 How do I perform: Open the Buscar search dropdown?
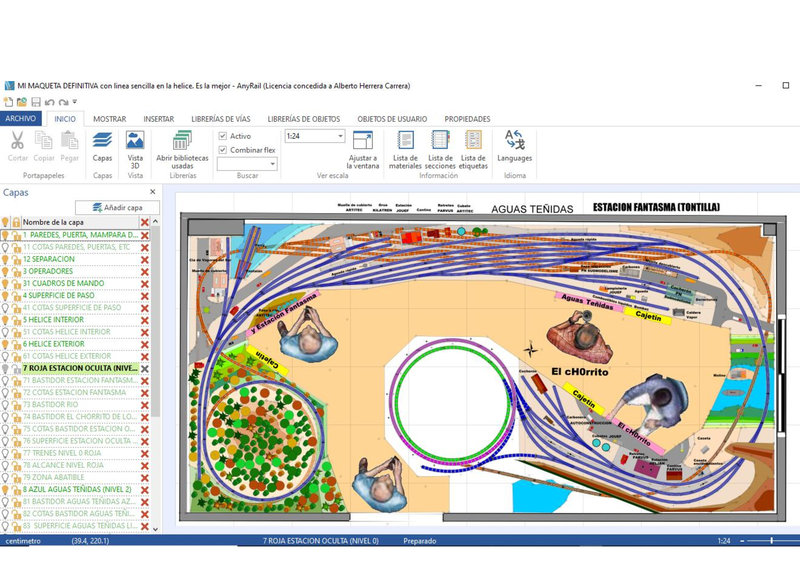pyautogui.click(x=272, y=164)
